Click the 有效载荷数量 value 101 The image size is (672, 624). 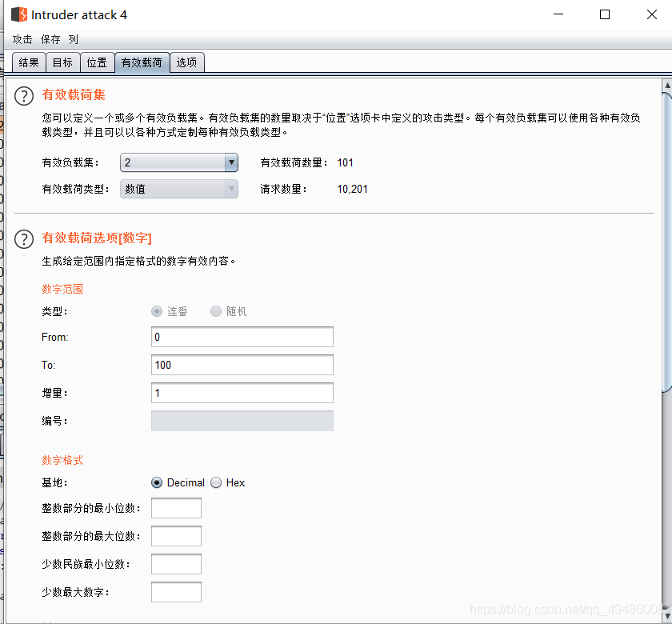pyautogui.click(x=345, y=163)
